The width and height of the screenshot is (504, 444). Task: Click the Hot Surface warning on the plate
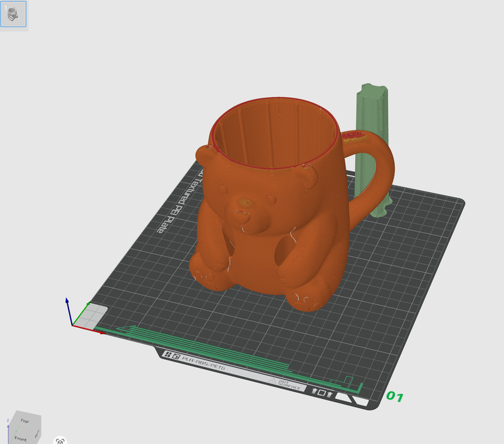point(291,384)
